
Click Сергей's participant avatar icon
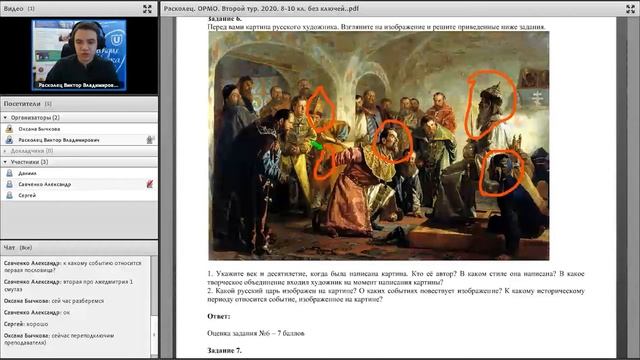point(9,195)
